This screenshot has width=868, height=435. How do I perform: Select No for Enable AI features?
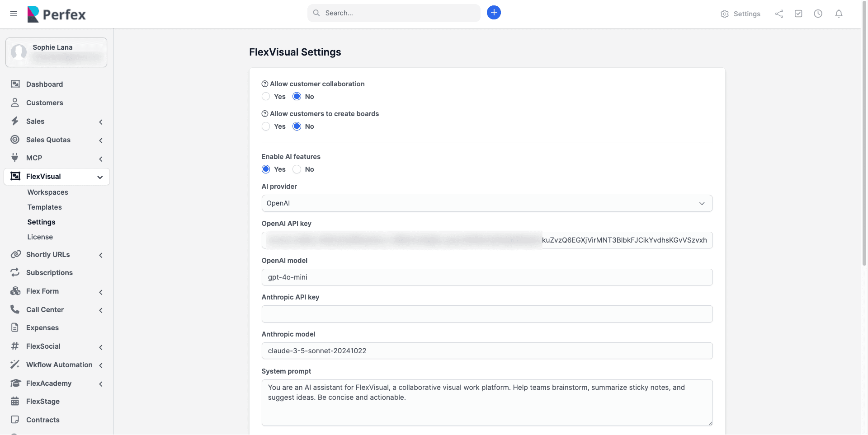(297, 169)
